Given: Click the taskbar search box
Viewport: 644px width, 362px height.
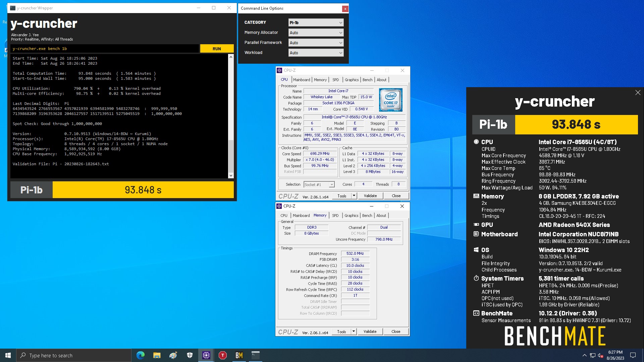Looking at the screenshot, I should tap(74, 355).
